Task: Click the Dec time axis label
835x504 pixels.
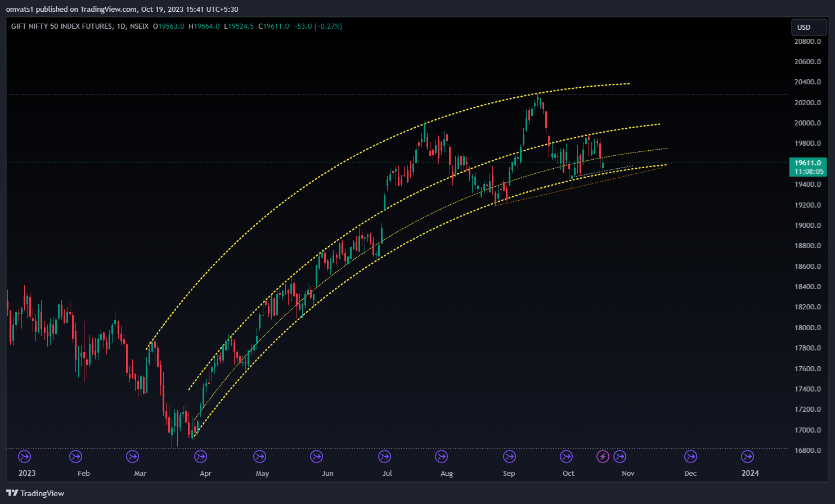Action: (690, 474)
